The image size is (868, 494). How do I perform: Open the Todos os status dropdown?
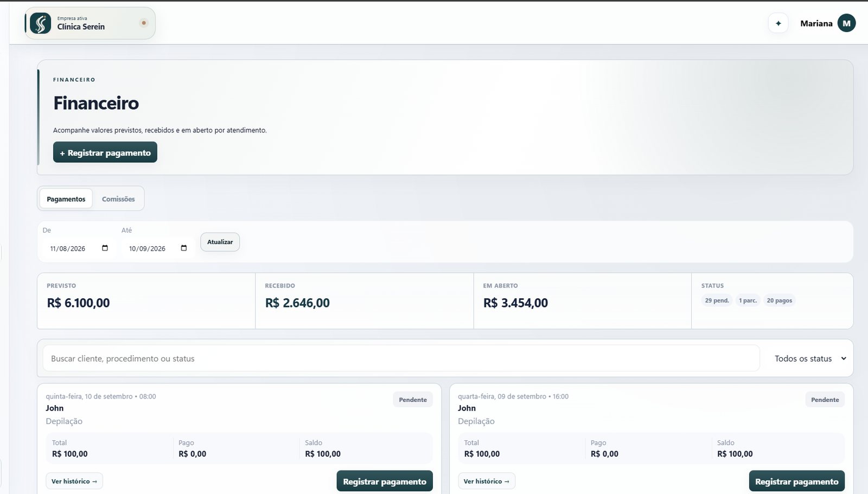click(809, 358)
